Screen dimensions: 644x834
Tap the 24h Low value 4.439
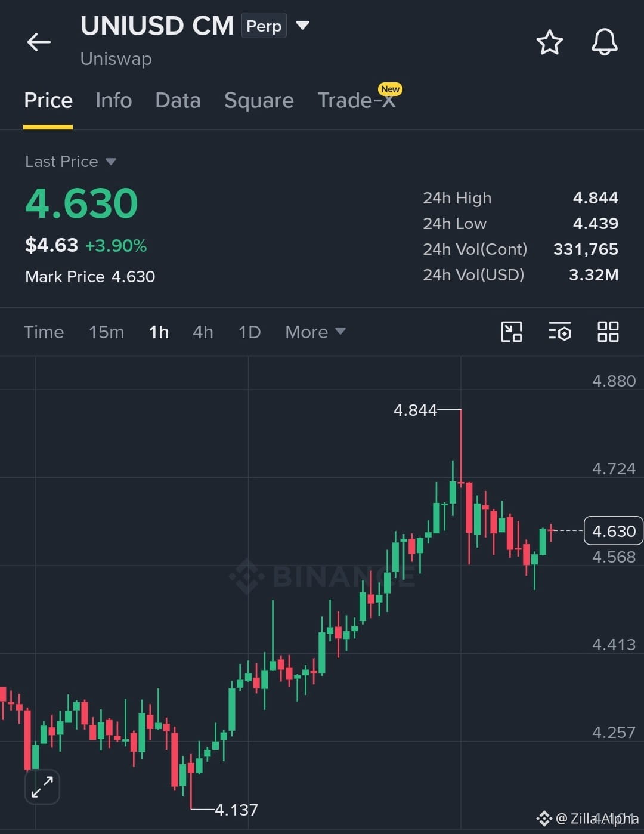[595, 224]
